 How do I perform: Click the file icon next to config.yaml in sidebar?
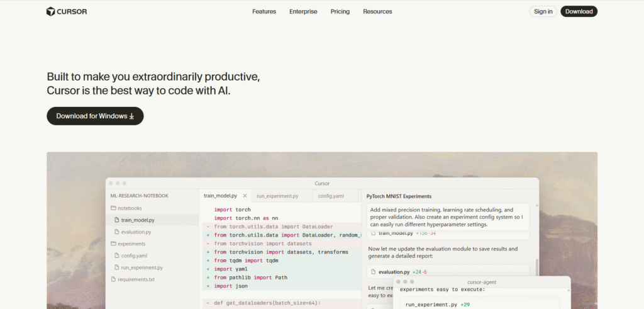click(116, 256)
